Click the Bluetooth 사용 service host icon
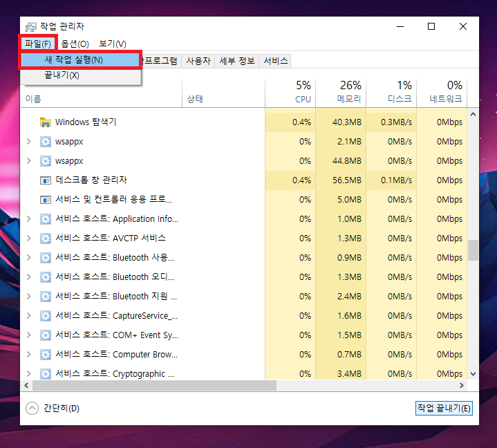Screen dimensions: 497x448 46,258
